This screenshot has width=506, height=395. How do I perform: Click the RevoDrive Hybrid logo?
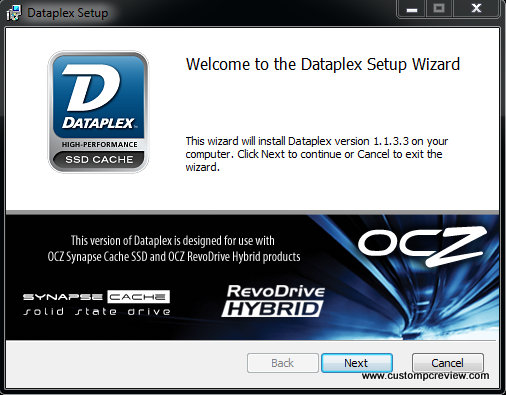(273, 301)
